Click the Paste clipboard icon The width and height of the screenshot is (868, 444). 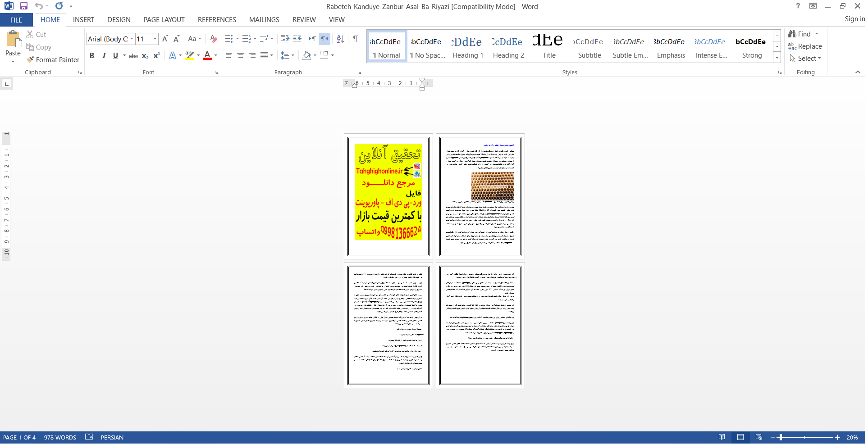click(13, 39)
